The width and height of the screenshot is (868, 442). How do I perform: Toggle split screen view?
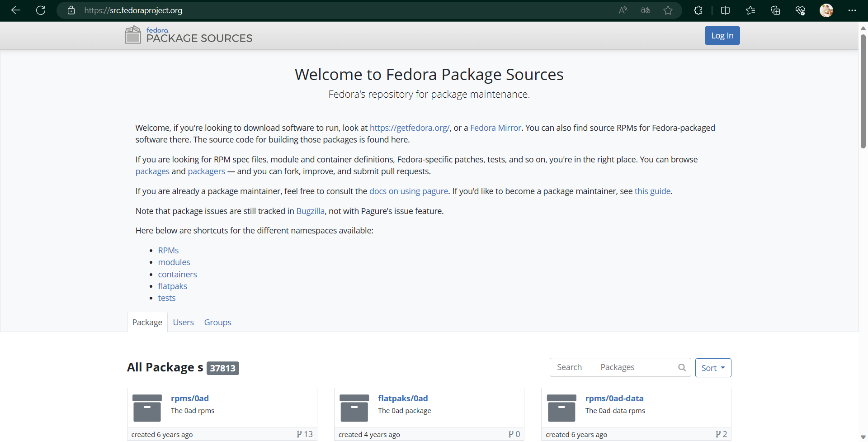coord(725,10)
